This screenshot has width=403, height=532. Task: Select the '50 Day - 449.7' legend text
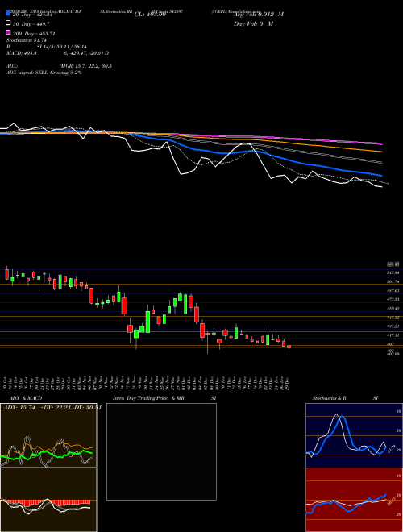pos(31,24)
